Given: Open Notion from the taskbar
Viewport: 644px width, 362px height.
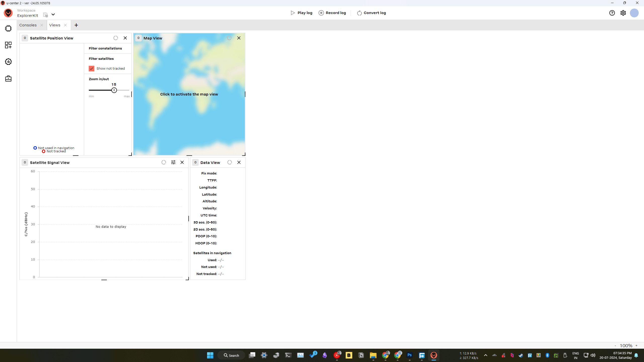Looking at the screenshot, I should [x=361, y=355].
